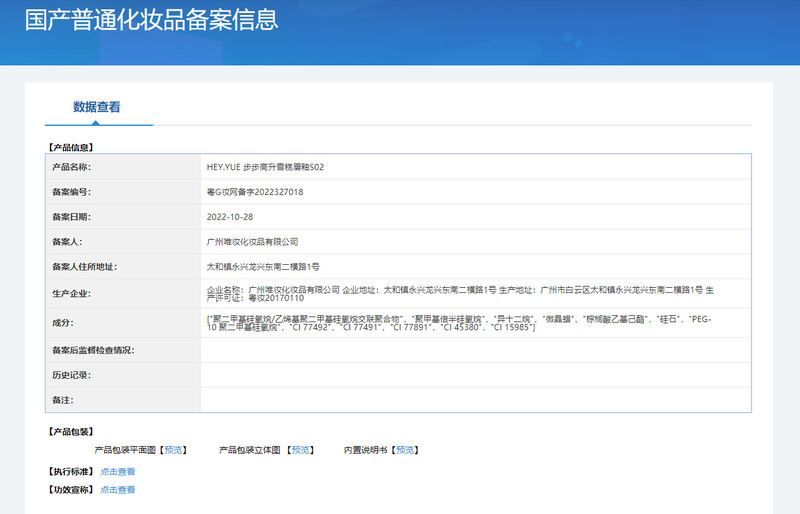Screen dimensions: 800x514
Task: Click the 【产品信息】 section heading
Action: pos(71,148)
